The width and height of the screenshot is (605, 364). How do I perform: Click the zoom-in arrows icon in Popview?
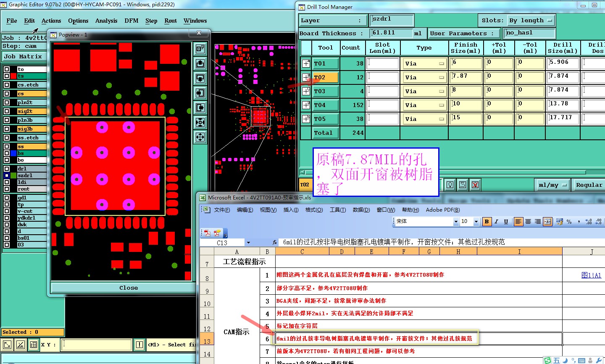click(x=200, y=122)
